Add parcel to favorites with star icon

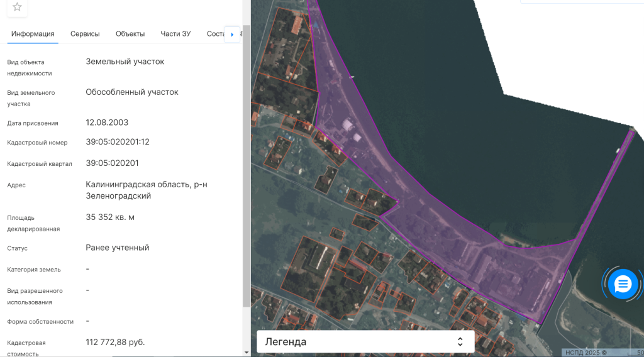(x=17, y=7)
